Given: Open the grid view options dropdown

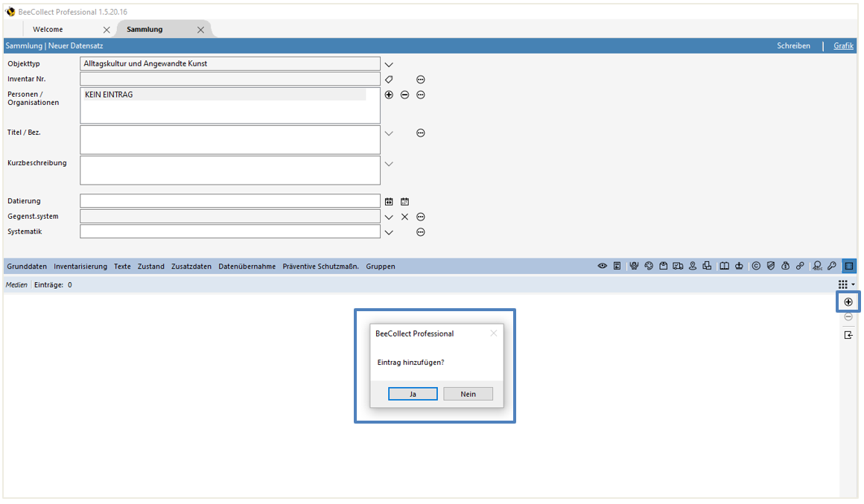Looking at the screenshot, I should tap(846, 284).
